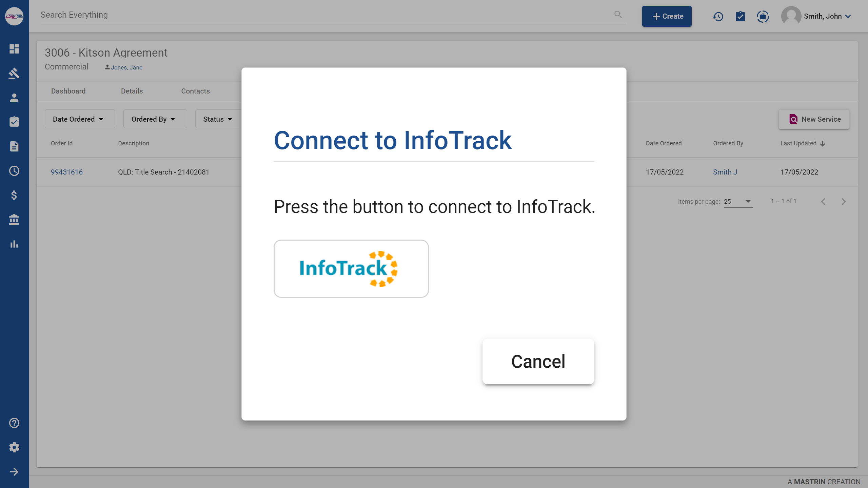Click the search icon in top navigation

tap(618, 14)
